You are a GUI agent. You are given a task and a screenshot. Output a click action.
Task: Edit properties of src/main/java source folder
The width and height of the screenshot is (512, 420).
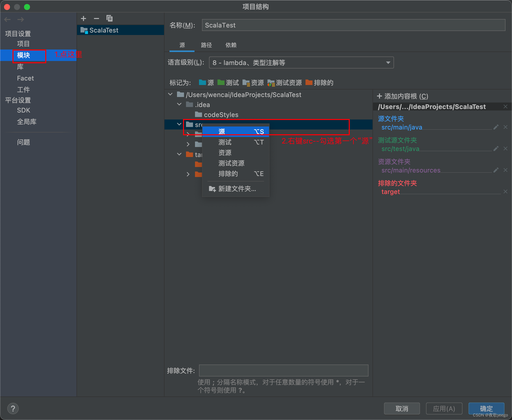[496, 127]
